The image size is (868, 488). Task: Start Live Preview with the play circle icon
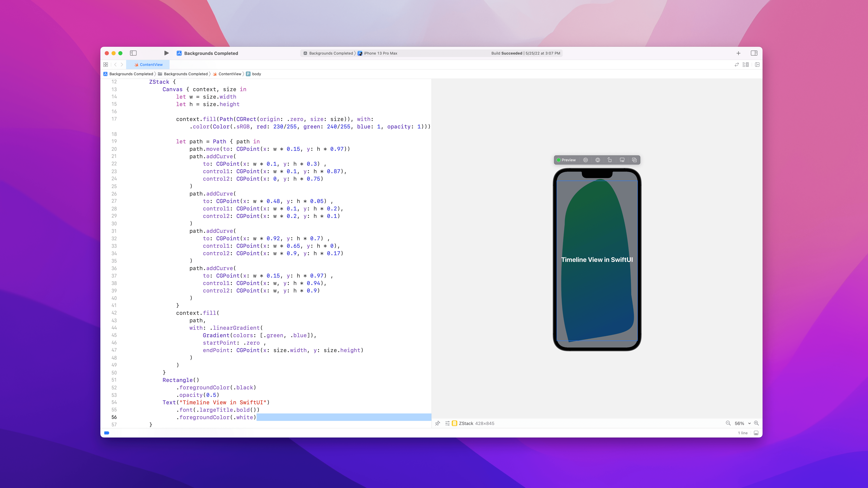point(586,160)
